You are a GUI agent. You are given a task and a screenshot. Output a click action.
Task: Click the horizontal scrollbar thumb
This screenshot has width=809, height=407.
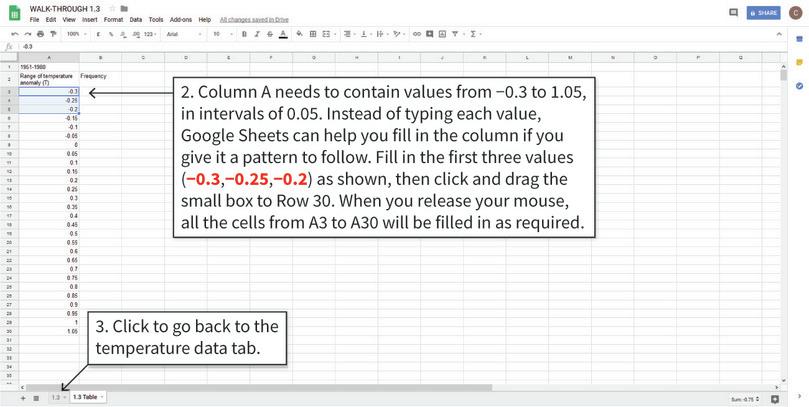pyautogui.click(x=259, y=387)
